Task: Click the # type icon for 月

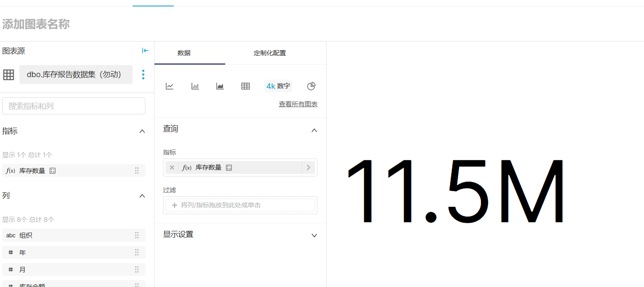Action: tap(11, 269)
